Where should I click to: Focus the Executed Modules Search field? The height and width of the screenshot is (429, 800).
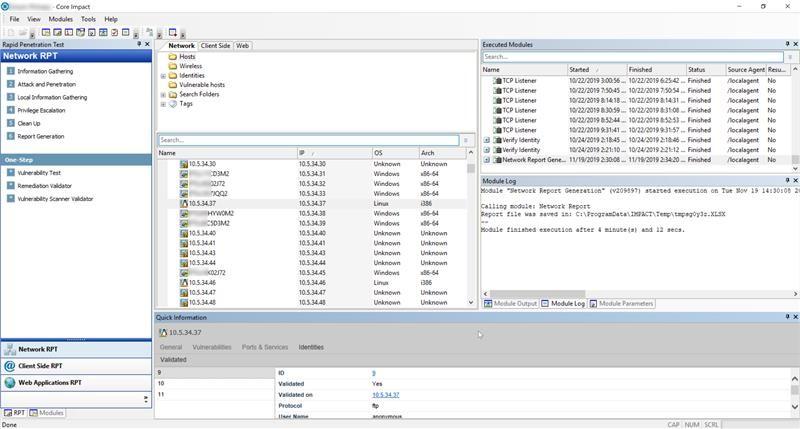[x=633, y=57]
